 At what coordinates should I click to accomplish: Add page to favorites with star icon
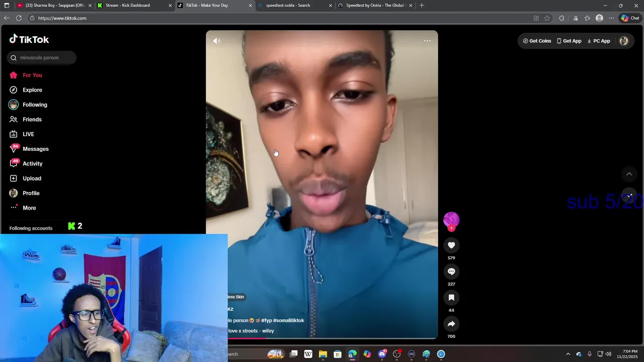pos(547,18)
